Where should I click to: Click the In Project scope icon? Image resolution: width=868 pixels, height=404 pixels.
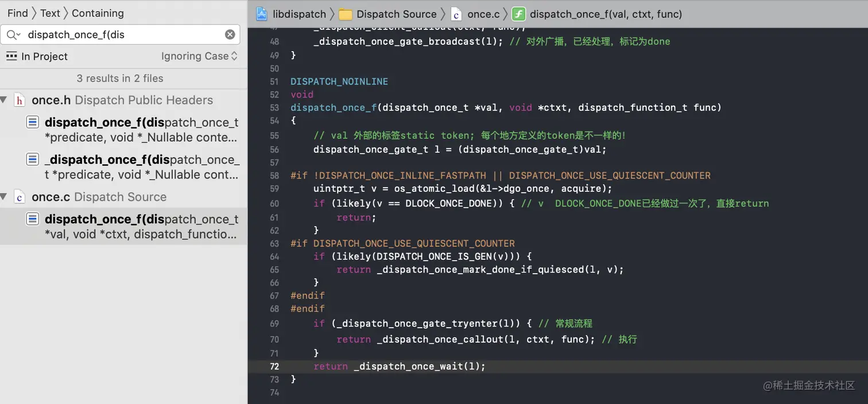11,56
